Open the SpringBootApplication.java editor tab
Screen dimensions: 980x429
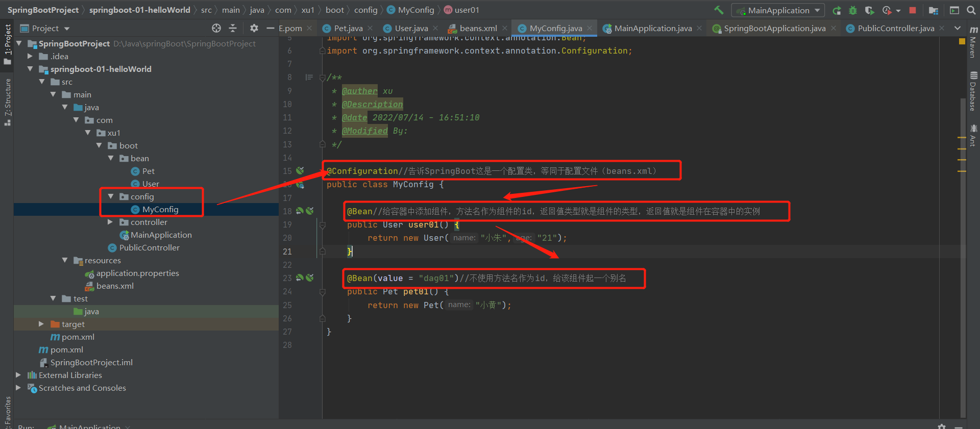tap(774, 29)
